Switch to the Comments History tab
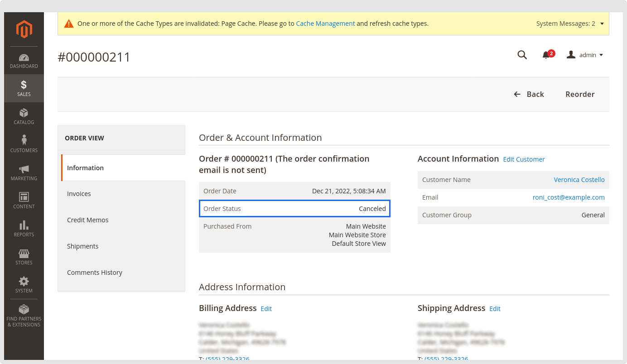This screenshot has width=627, height=364. pos(95,273)
